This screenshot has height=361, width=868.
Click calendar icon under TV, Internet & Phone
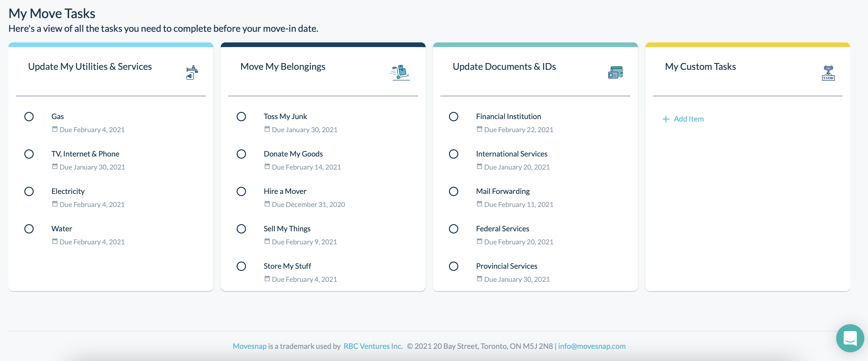point(55,166)
